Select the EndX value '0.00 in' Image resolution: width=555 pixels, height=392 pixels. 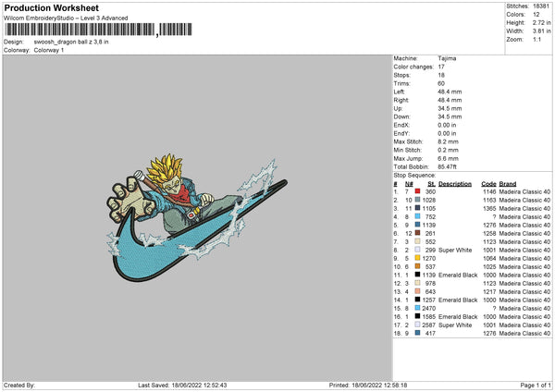(447, 125)
